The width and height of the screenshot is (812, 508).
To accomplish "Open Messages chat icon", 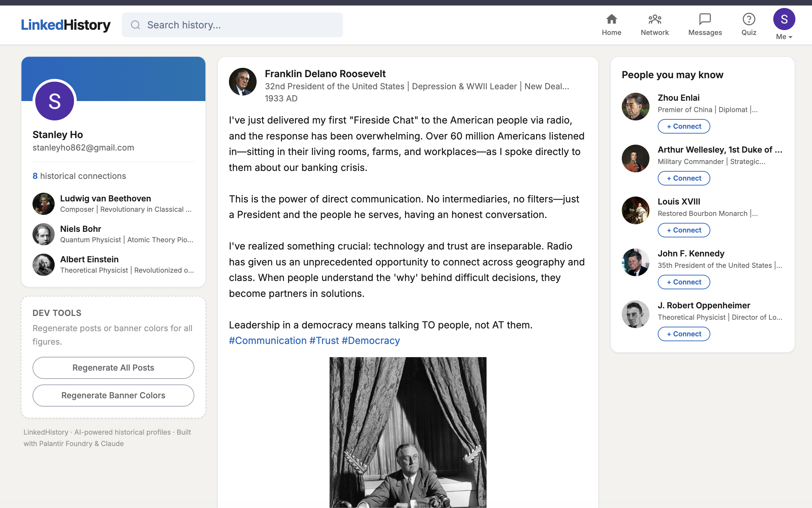I will [x=704, y=19].
